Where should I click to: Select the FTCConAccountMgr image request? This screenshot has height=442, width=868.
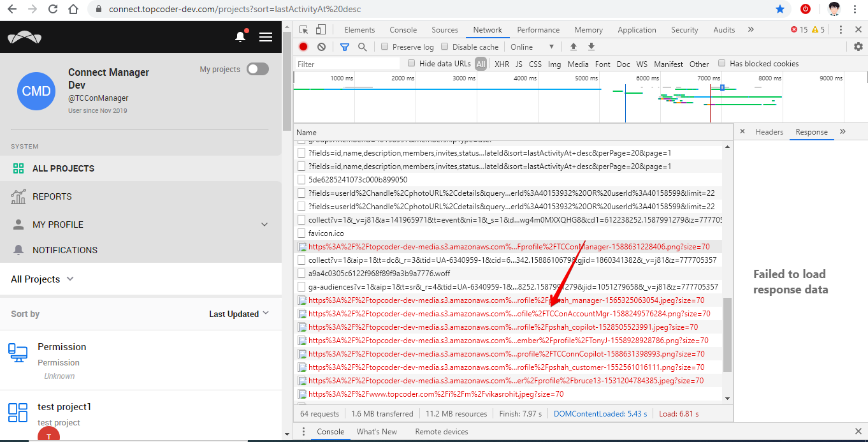[509, 314]
